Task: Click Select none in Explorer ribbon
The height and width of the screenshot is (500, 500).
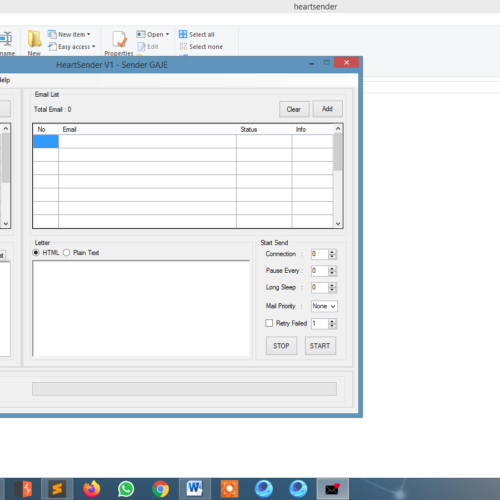Action: pyautogui.click(x=201, y=47)
